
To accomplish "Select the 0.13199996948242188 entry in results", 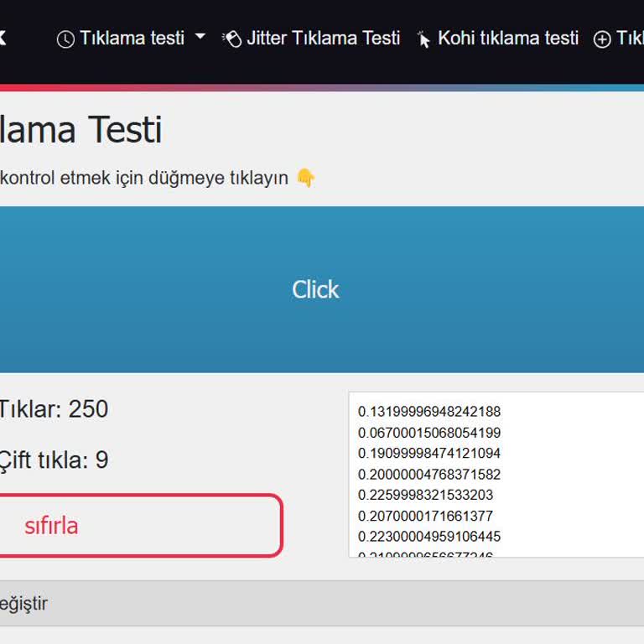I will tap(429, 412).
